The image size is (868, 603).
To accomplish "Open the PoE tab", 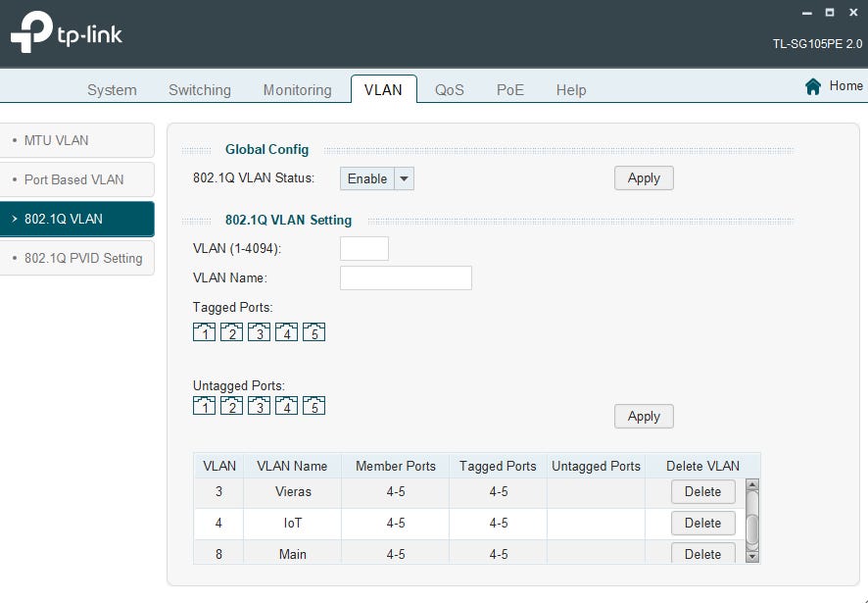I will pos(509,90).
